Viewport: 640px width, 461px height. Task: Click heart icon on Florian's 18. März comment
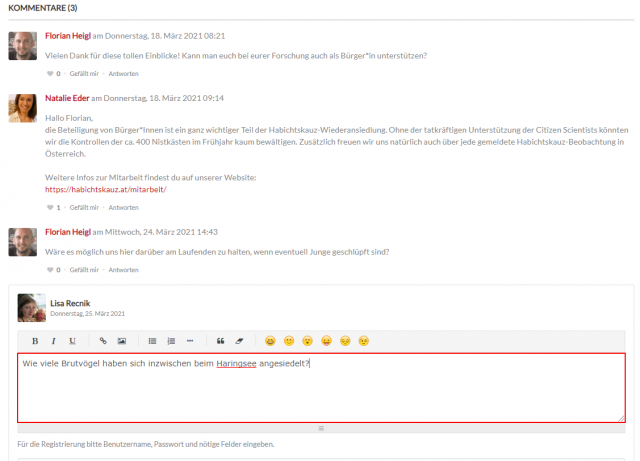50,73
